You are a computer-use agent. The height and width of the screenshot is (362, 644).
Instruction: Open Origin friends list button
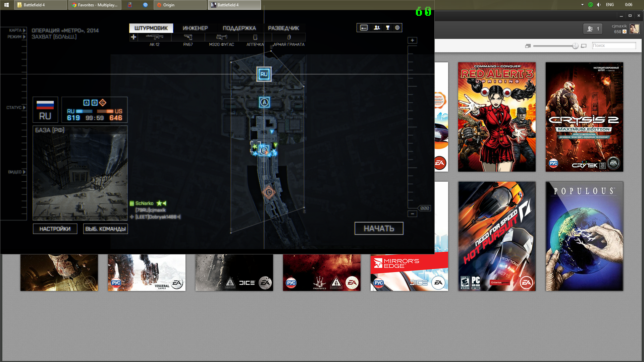pos(593,29)
